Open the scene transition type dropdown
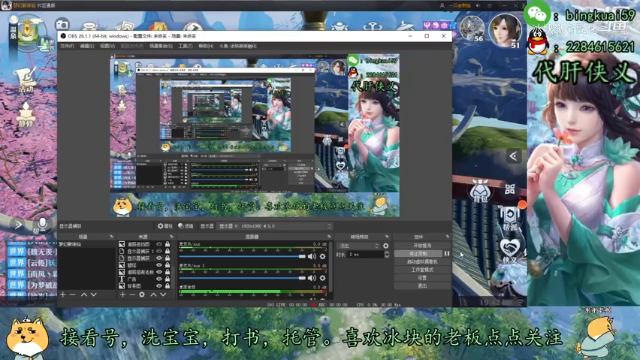The image size is (640, 360). coord(358,246)
